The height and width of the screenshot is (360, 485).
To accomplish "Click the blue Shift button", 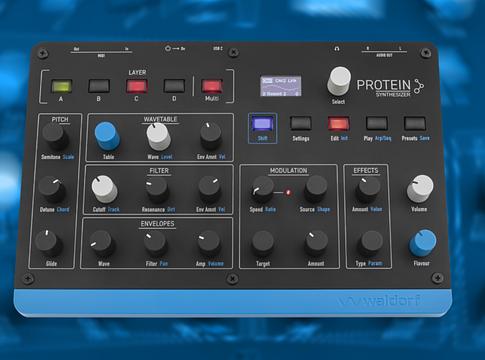I will click(263, 123).
